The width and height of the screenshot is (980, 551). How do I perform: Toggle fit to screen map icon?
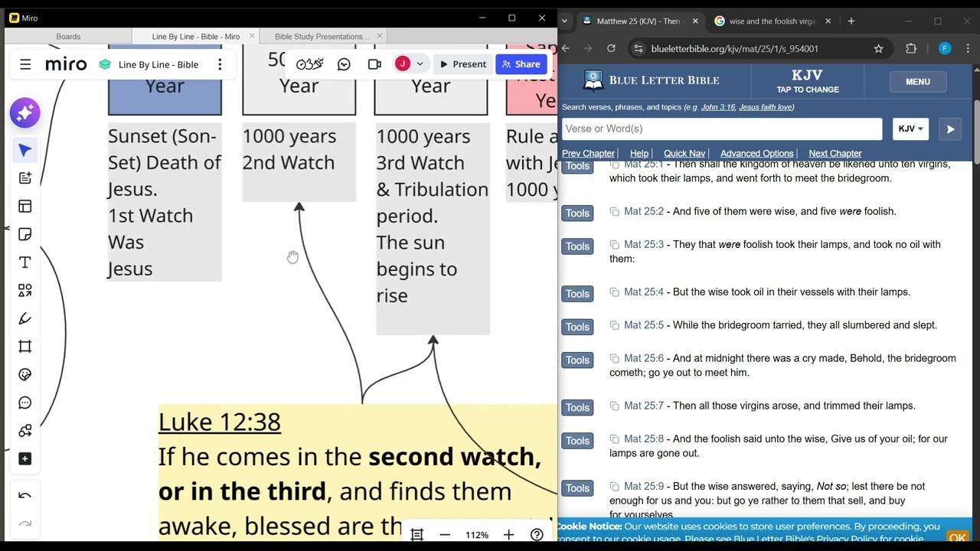tap(416, 535)
